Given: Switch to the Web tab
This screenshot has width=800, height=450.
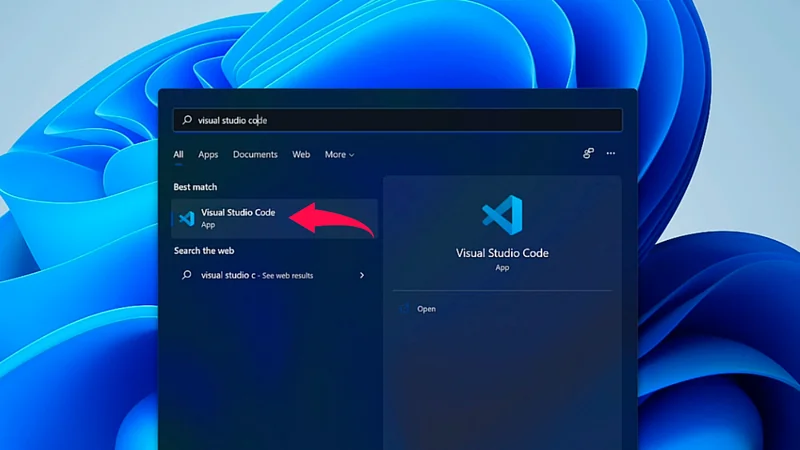Looking at the screenshot, I should [x=301, y=155].
